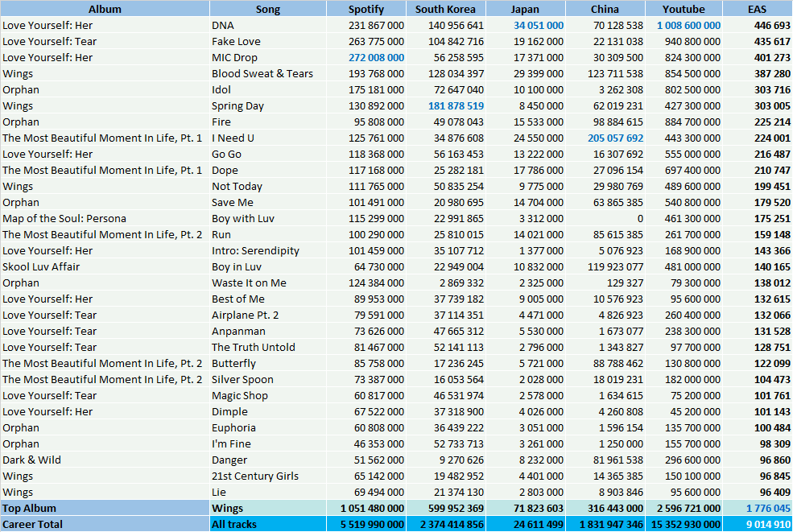Select the Magic Shop cell
The image size is (793, 532).
[x=267, y=395]
